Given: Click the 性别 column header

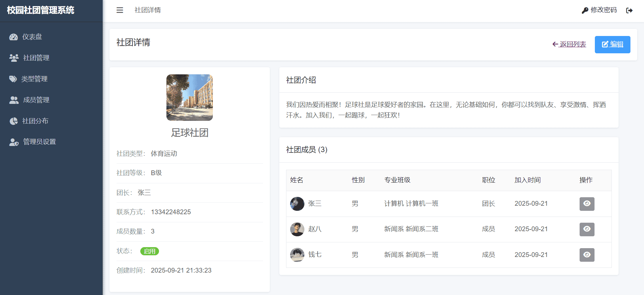Looking at the screenshot, I should [358, 180].
